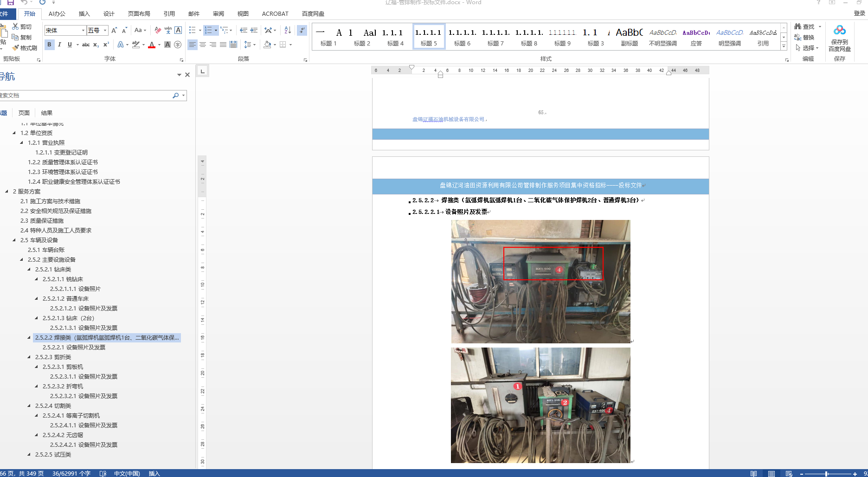The image size is (868, 477).
Task: Switch to 页面 tab in navigation pane
Action: (24, 113)
